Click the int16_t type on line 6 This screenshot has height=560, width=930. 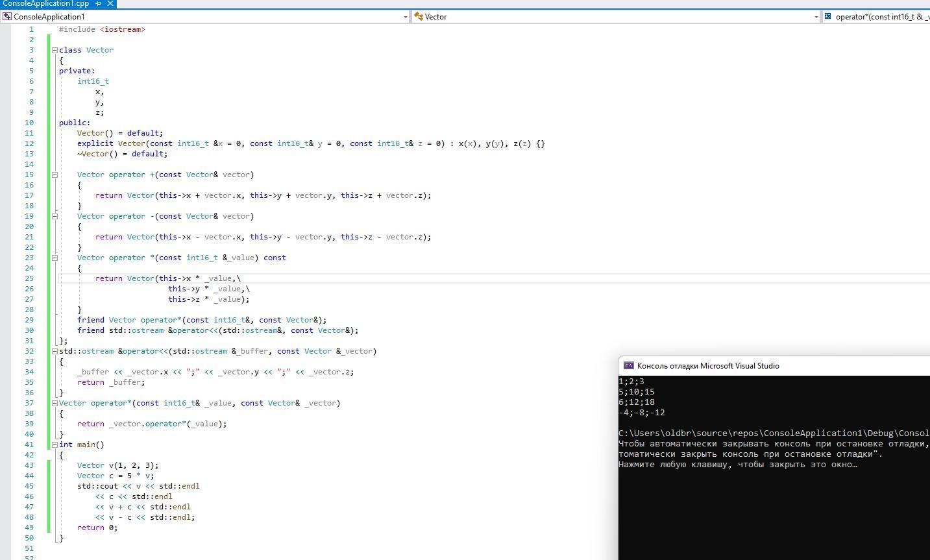point(93,81)
